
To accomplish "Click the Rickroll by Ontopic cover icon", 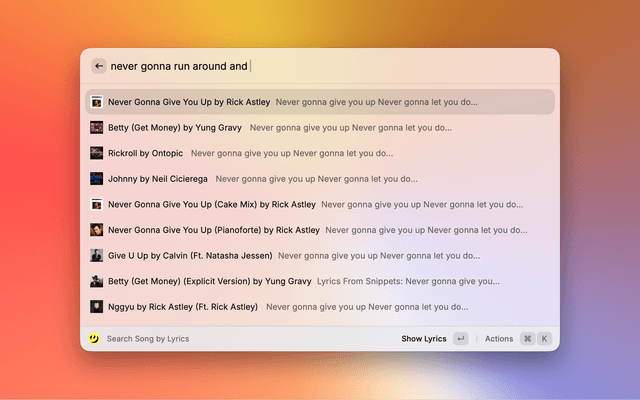I will (96, 153).
